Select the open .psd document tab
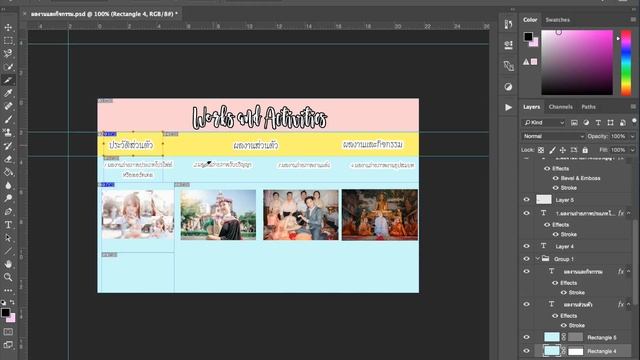The image size is (640, 360). point(104,14)
